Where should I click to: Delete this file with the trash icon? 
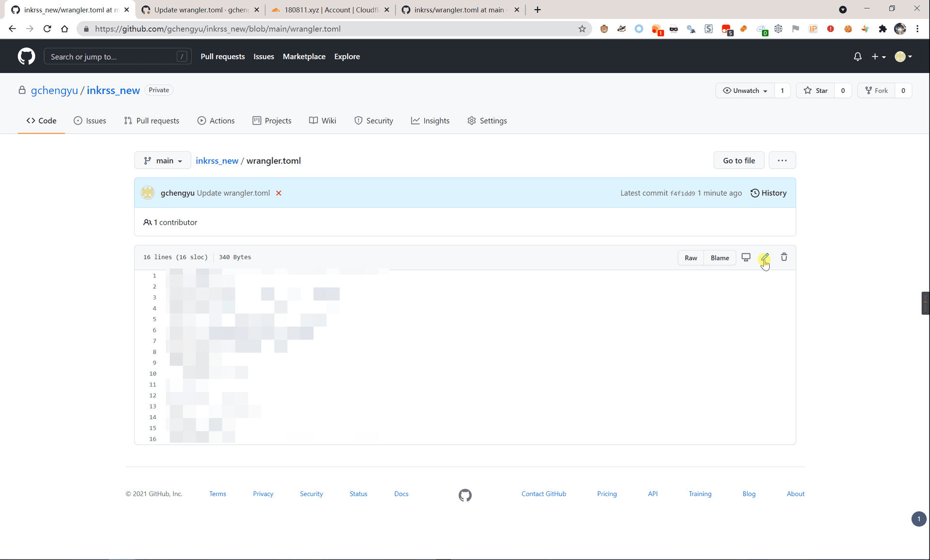pyautogui.click(x=784, y=257)
